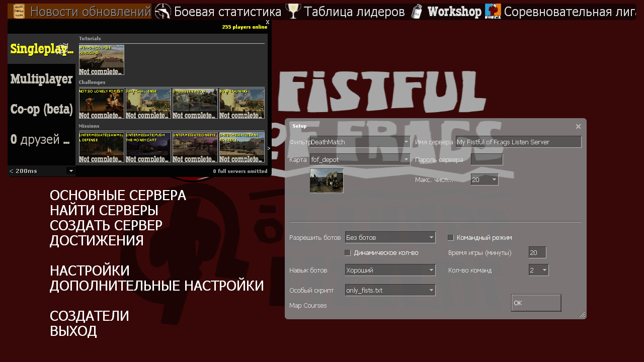Open Разрешить ботов dropdown (Без ботов)

pyautogui.click(x=390, y=237)
